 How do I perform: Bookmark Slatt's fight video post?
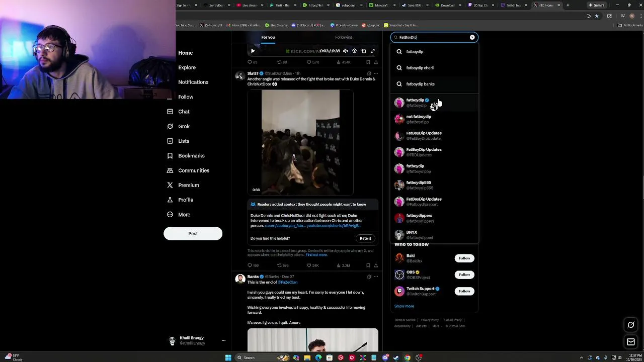click(x=368, y=265)
